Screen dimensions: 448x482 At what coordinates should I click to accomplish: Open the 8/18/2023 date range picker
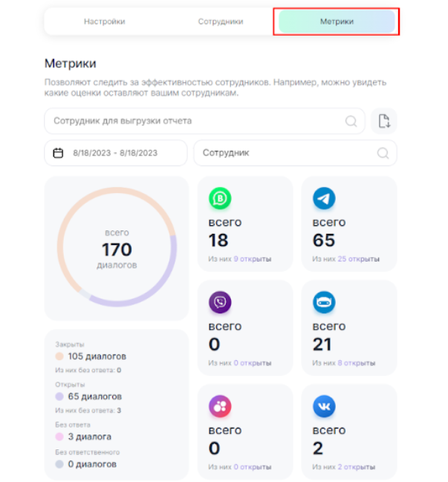click(x=115, y=153)
